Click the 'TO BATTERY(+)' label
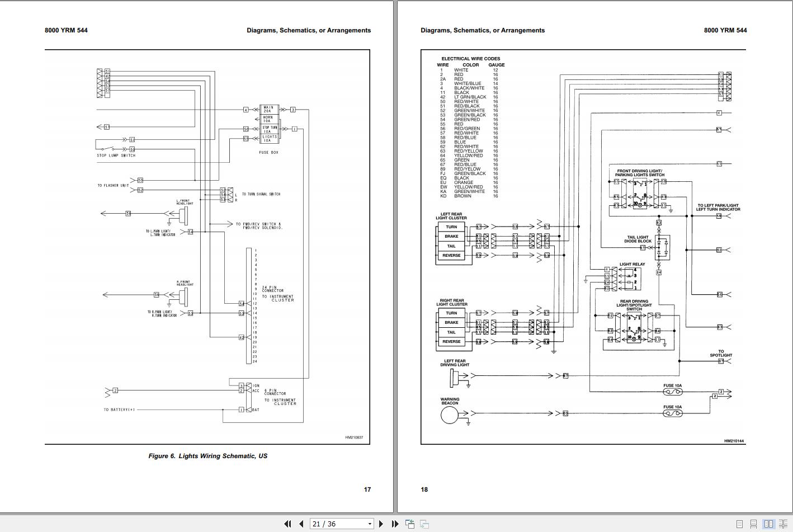Image resolution: width=793 pixels, height=532 pixels. click(x=119, y=409)
